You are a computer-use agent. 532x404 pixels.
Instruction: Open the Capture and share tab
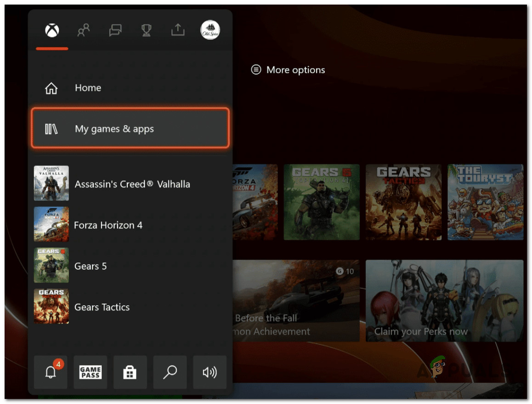tap(178, 30)
